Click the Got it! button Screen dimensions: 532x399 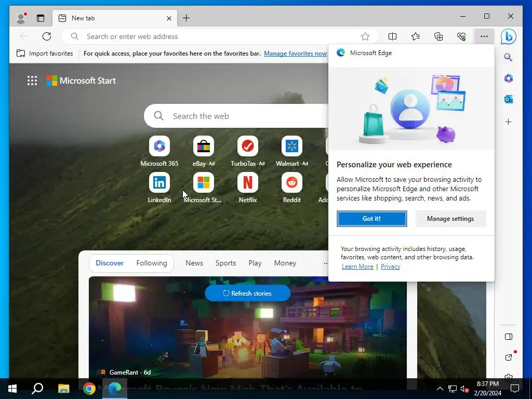(371, 219)
